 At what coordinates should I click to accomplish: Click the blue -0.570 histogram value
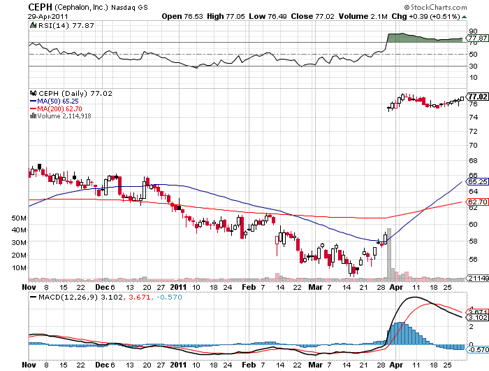pos(169,297)
